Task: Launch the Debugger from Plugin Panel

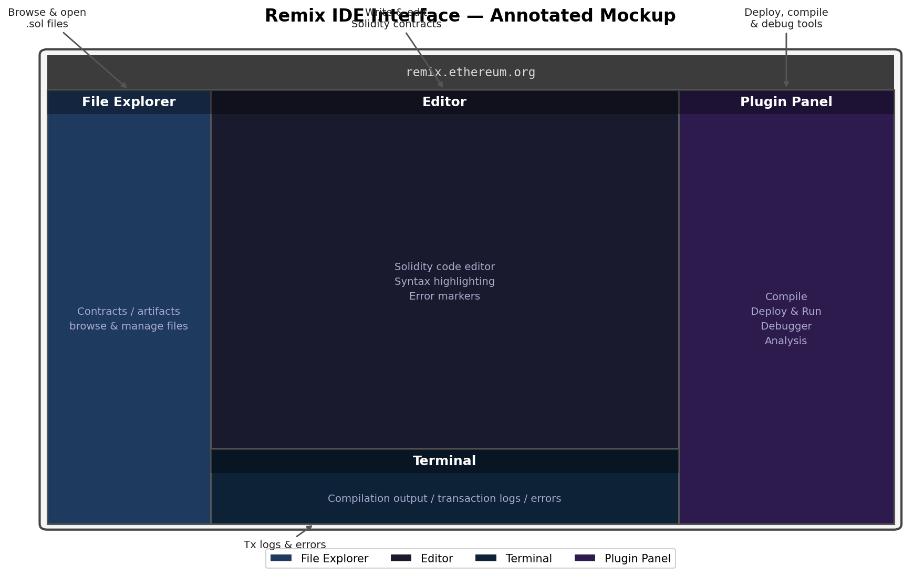Action: (x=785, y=326)
